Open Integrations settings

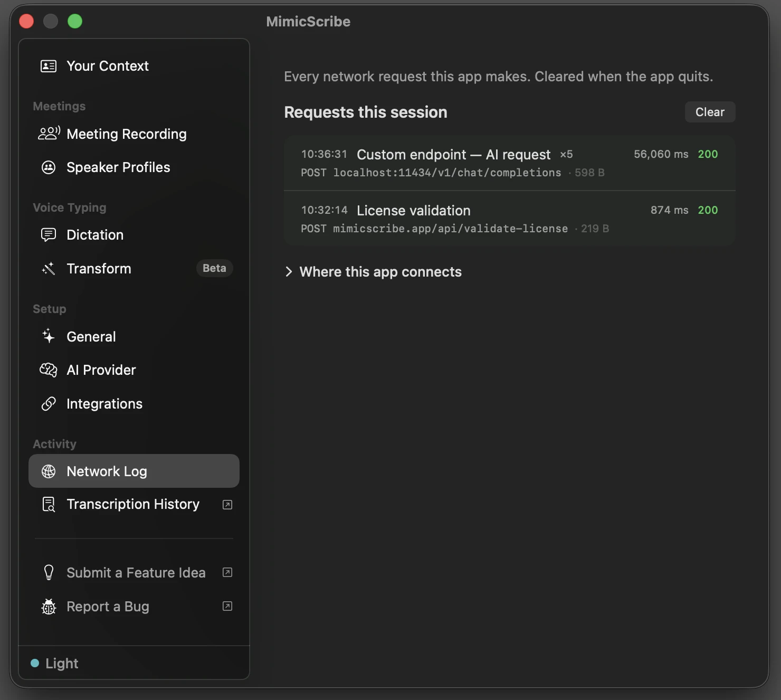click(x=134, y=404)
